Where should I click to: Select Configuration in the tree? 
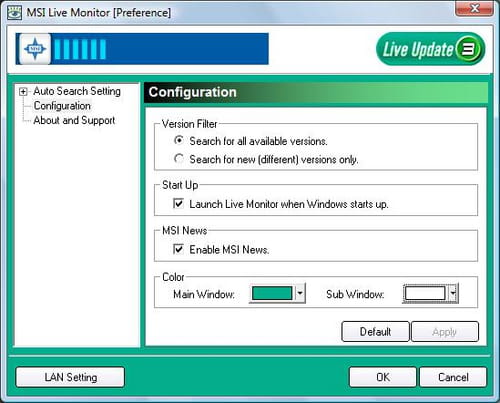[x=62, y=106]
